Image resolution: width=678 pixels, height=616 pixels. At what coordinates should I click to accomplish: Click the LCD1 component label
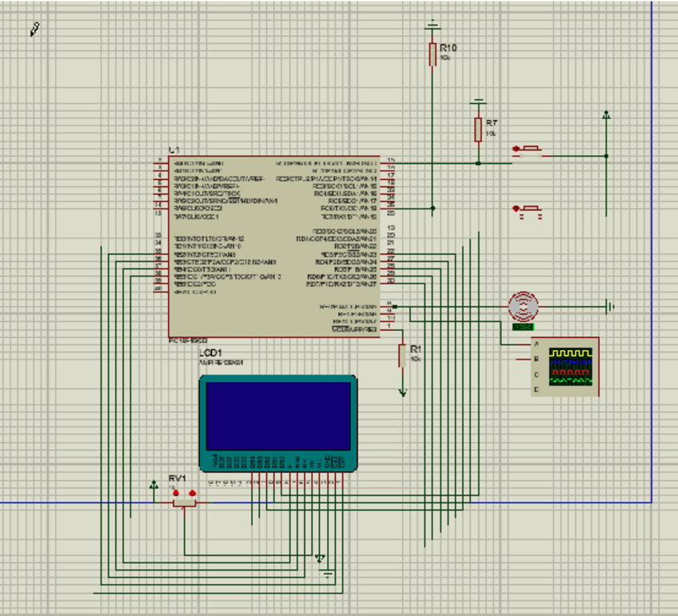[210, 352]
